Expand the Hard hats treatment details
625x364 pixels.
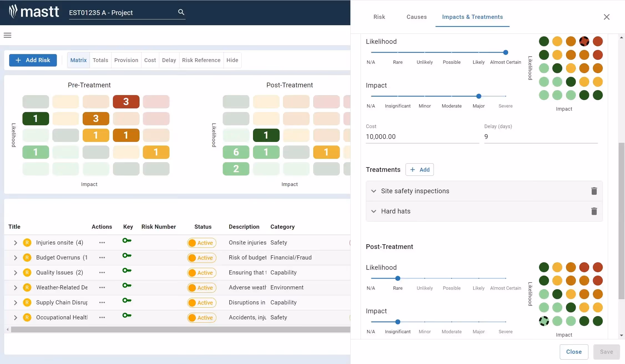click(374, 211)
